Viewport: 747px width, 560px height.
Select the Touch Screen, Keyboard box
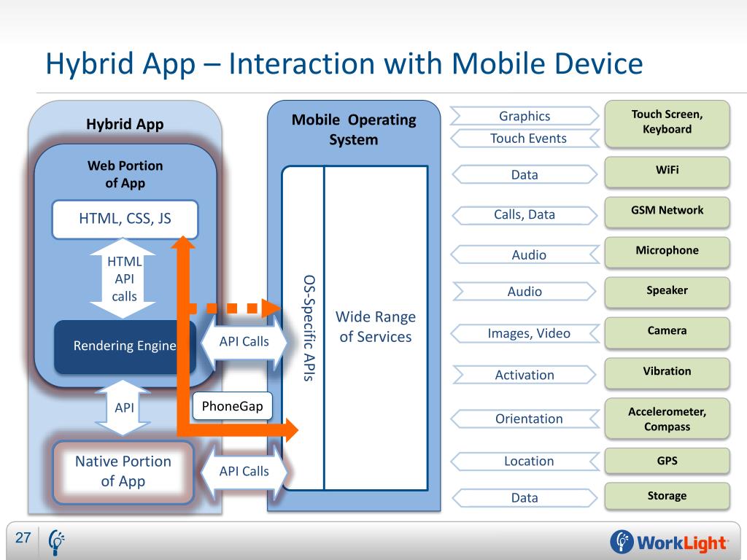point(667,123)
